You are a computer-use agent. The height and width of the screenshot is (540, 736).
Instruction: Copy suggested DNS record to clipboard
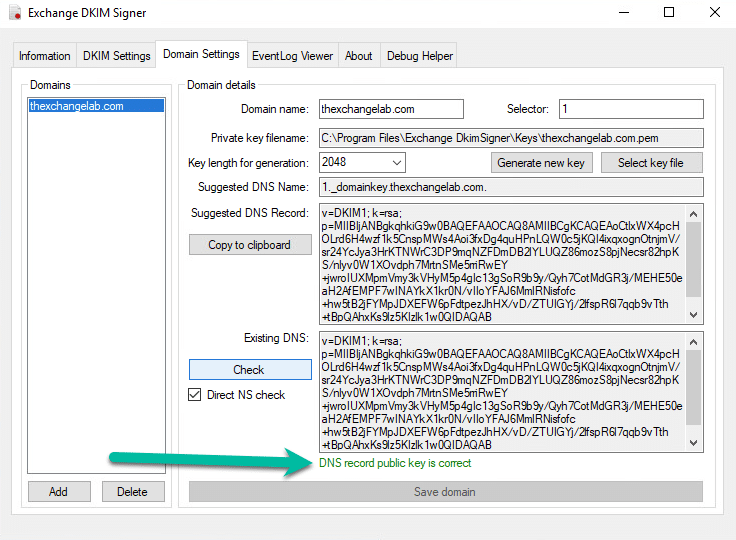point(249,245)
